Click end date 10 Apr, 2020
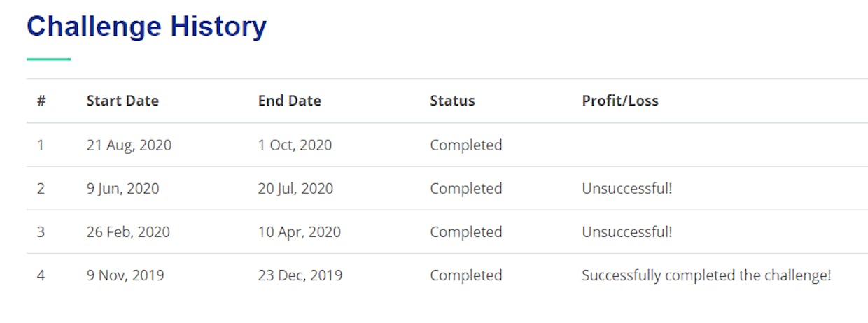 point(300,232)
